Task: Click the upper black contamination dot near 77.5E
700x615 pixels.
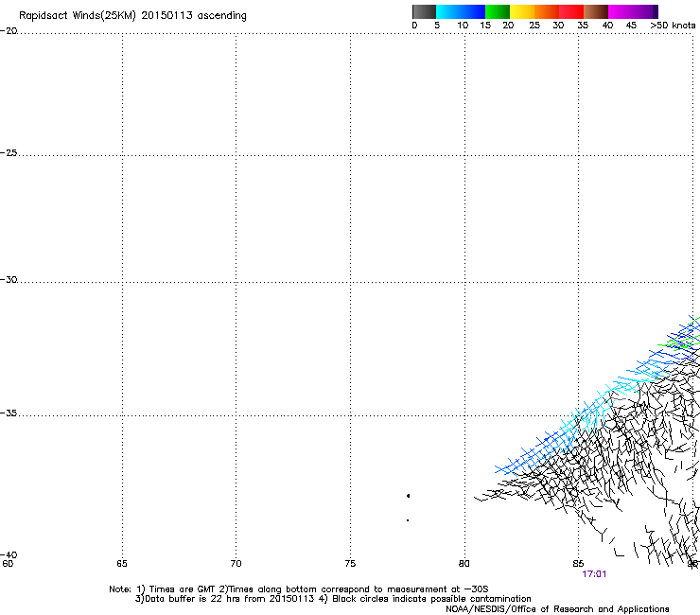Action: click(408, 496)
